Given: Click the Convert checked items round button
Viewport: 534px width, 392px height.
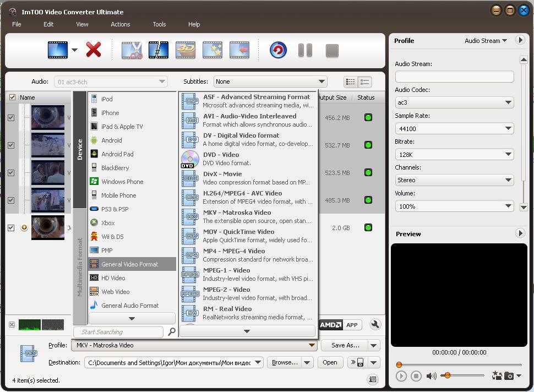Looking at the screenshot, I should [x=278, y=51].
